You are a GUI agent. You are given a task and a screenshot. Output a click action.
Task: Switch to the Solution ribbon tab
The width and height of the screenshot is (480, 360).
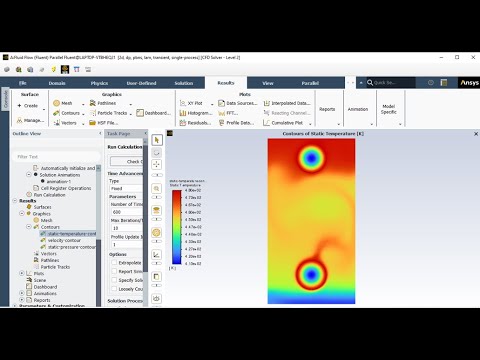184,83
